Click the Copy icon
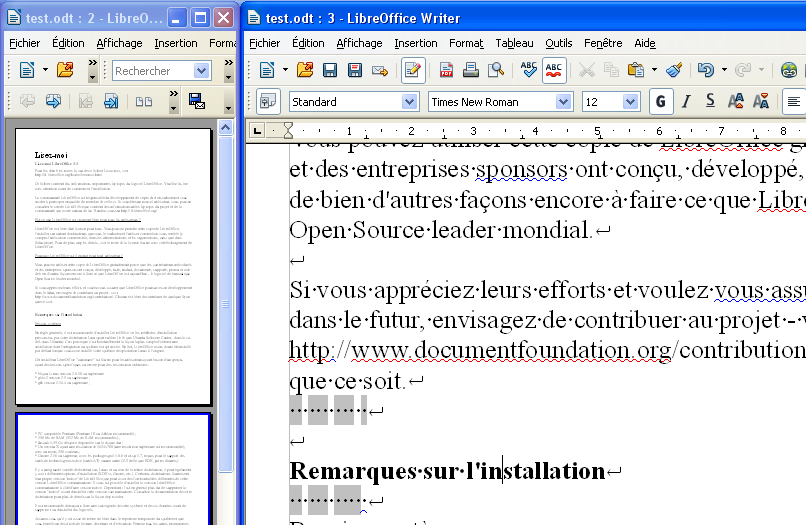This screenshot has width=806, height=525. (x=611, y=70)
